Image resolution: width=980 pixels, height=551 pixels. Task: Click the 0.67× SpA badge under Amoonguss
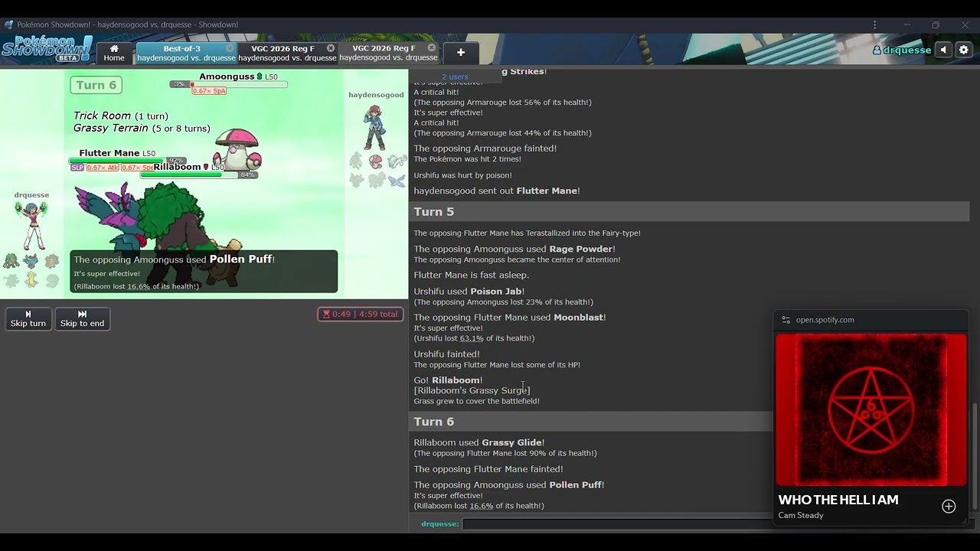[209, 91]
